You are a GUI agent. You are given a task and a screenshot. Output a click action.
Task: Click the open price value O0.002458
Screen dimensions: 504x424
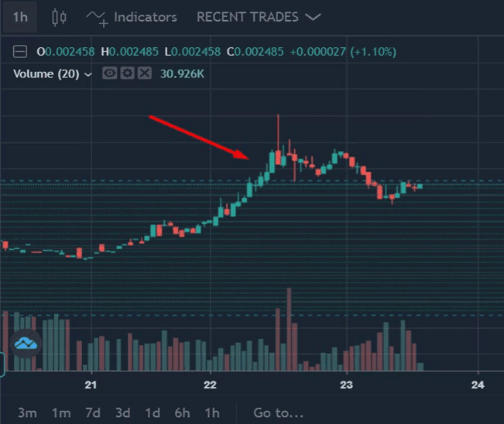coord(66,52)
